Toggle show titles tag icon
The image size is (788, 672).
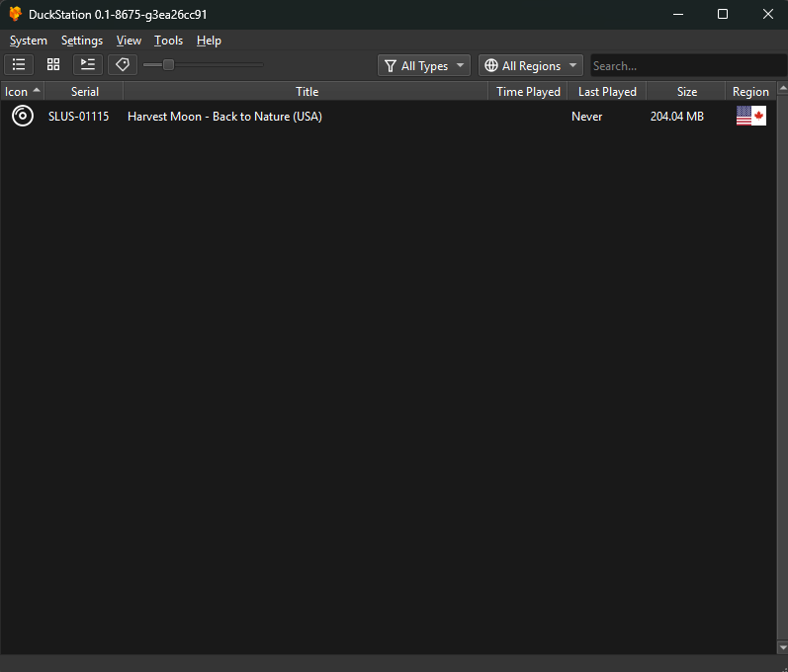coord(123,65)
